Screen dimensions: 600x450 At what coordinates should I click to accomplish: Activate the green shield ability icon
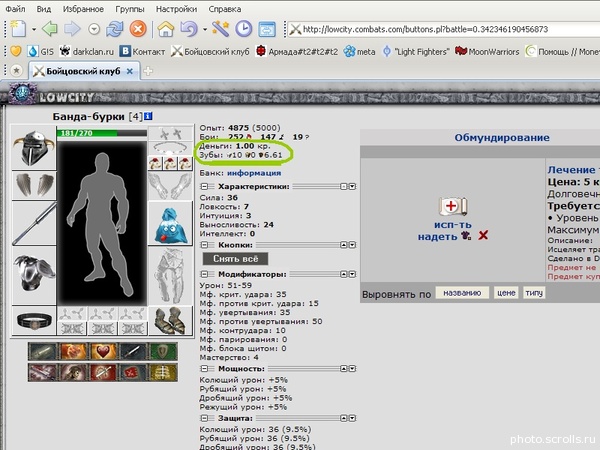pyautogui.click(x=163, y=351)
